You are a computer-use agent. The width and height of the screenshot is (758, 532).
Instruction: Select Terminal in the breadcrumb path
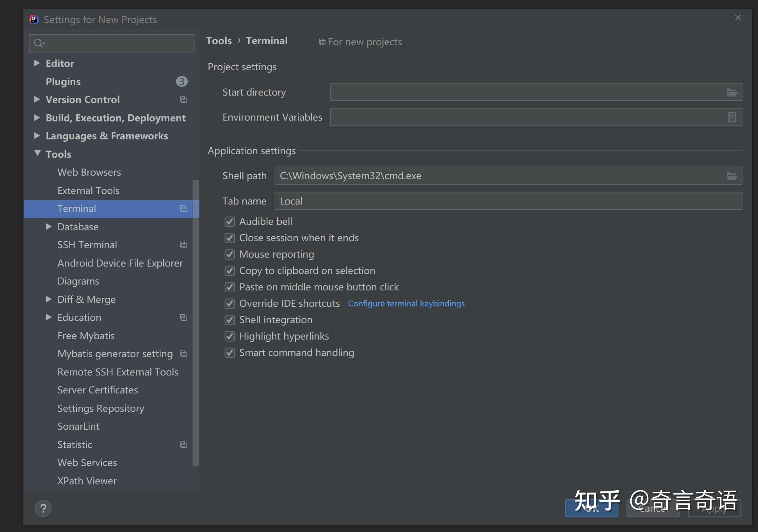tap(267, 40)
